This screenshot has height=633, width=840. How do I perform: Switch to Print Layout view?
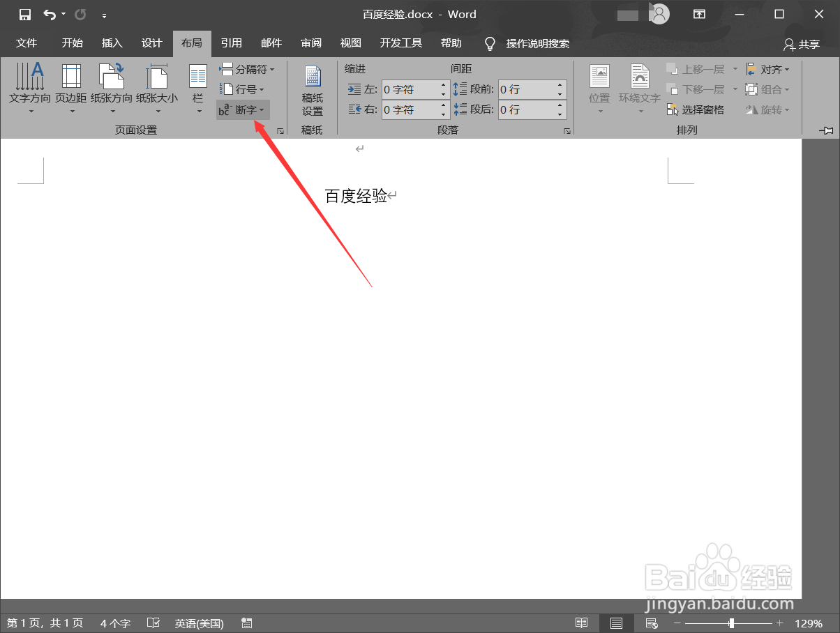coord(616,623)
